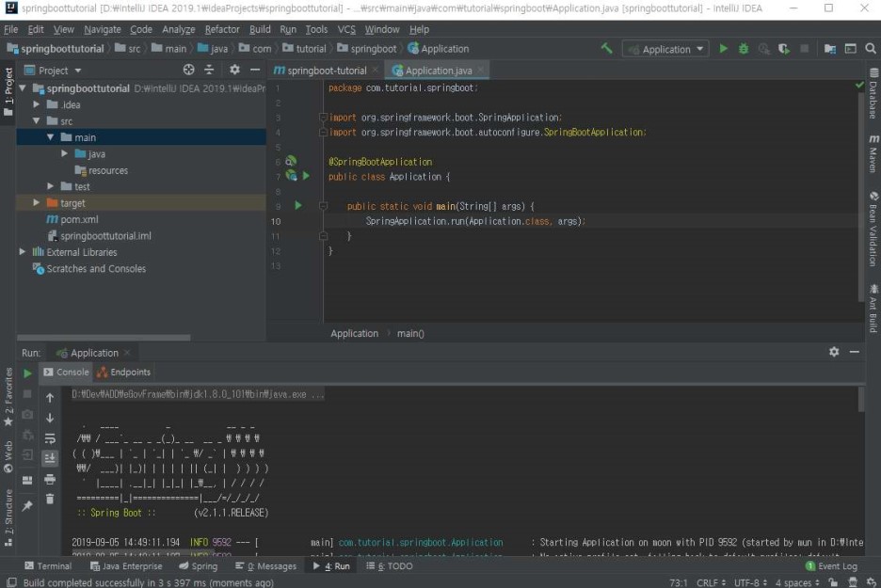Click the Stop square icon in top toolbar
Image resolution: width=881 pixels, height=588 pixels.
(x=805, y=49)
